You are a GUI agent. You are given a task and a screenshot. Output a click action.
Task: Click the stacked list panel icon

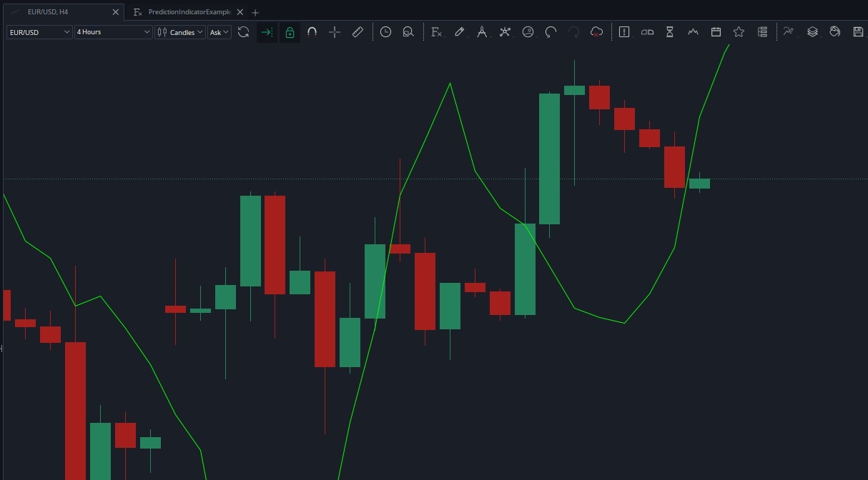click(x=762, y=32)
